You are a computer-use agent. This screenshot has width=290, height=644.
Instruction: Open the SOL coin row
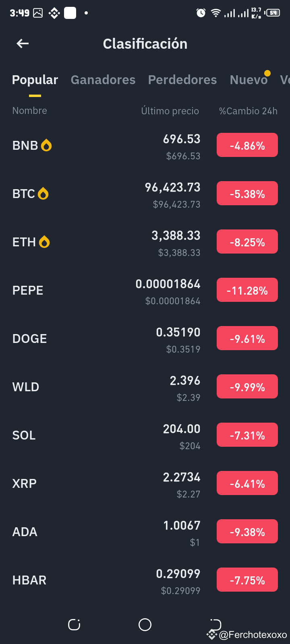pos(145,435)
